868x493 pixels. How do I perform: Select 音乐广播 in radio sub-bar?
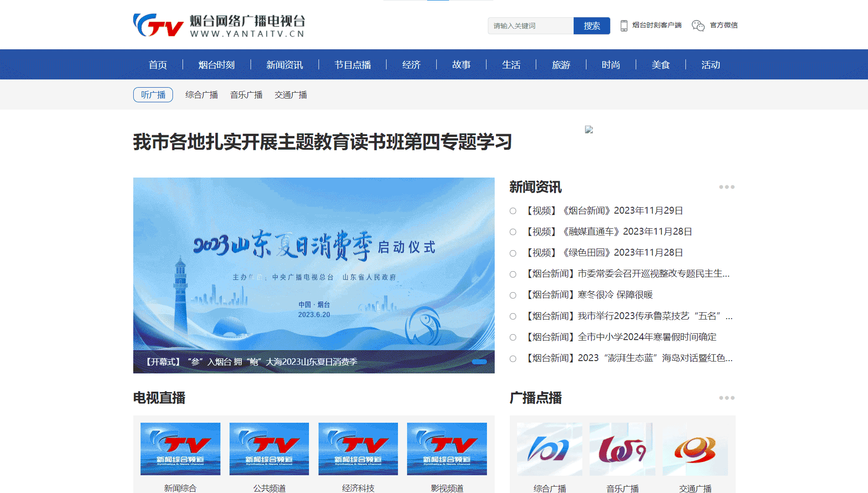coord(246,95)
